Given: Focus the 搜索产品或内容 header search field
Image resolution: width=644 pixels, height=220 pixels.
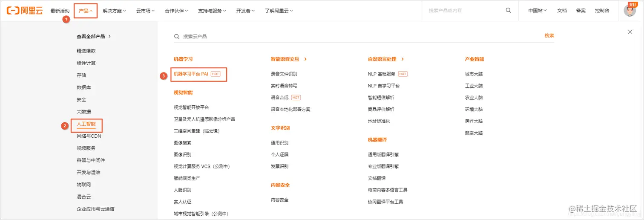Looking at the screenshot, I should click(463, 11).
